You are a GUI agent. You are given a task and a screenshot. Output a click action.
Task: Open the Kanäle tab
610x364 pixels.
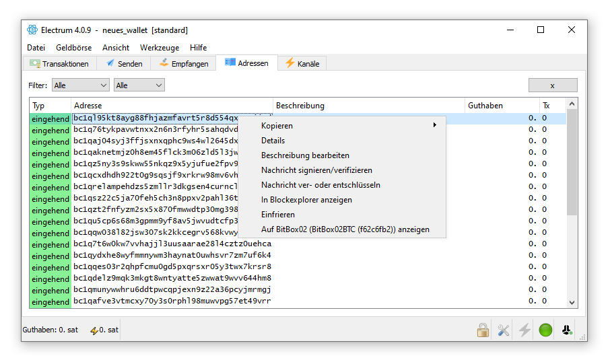[302, 64]
